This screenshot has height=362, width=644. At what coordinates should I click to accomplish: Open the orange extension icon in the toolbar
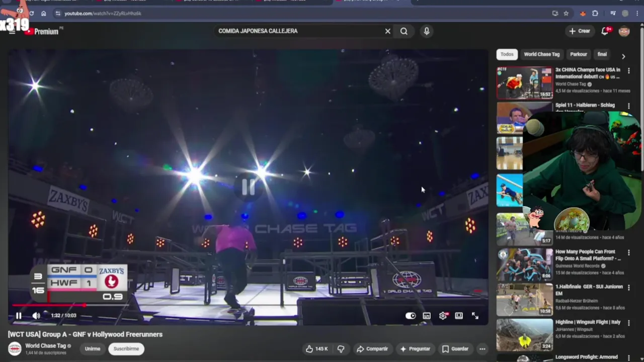pyautogui.click(x=583, y=14)
